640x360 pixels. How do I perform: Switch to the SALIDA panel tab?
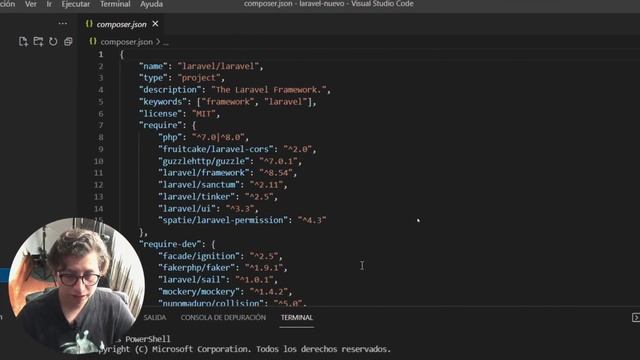click(155, 318)
